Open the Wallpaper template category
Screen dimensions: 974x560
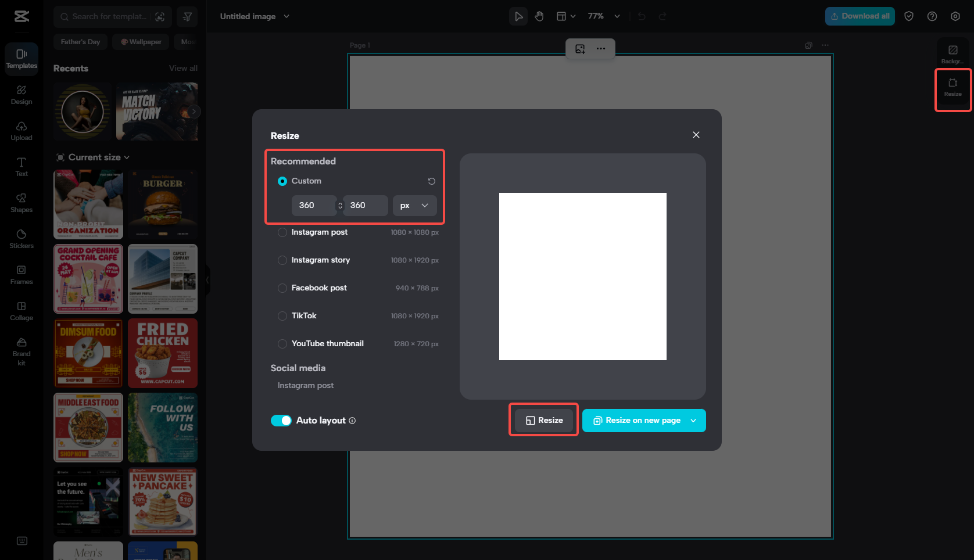(x=140, y=41)
